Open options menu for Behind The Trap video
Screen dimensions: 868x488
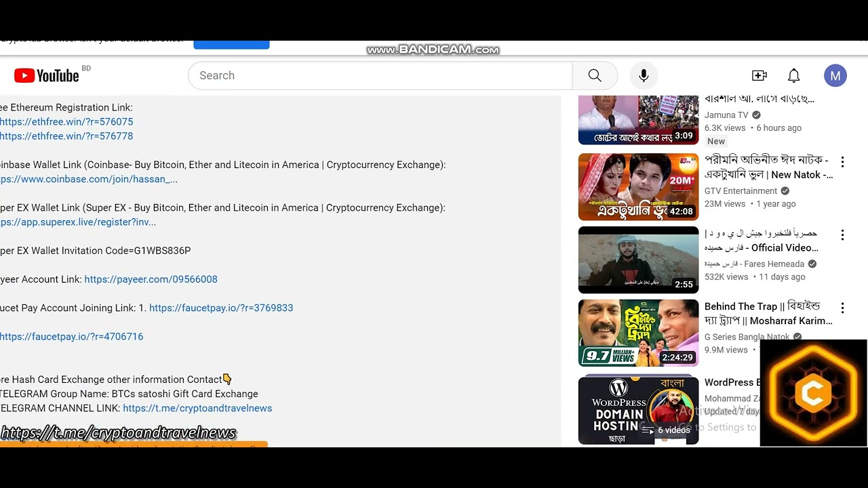[x=842, y=308]
